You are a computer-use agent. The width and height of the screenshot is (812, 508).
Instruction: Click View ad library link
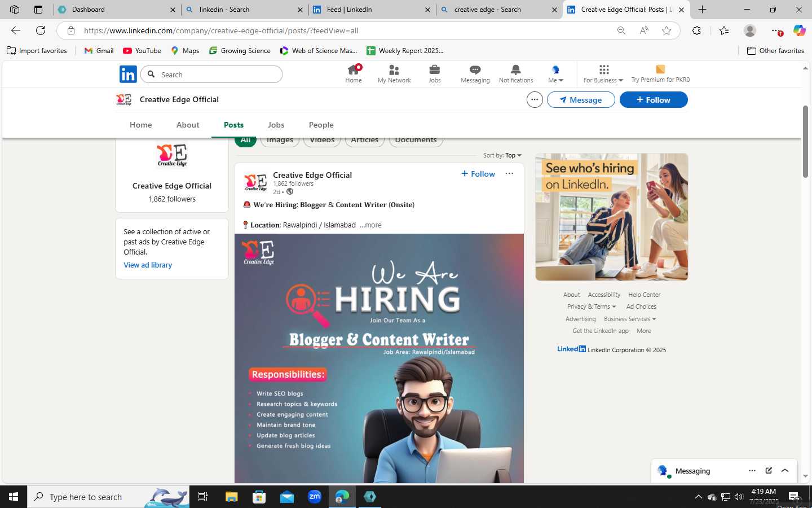point(148,265)
